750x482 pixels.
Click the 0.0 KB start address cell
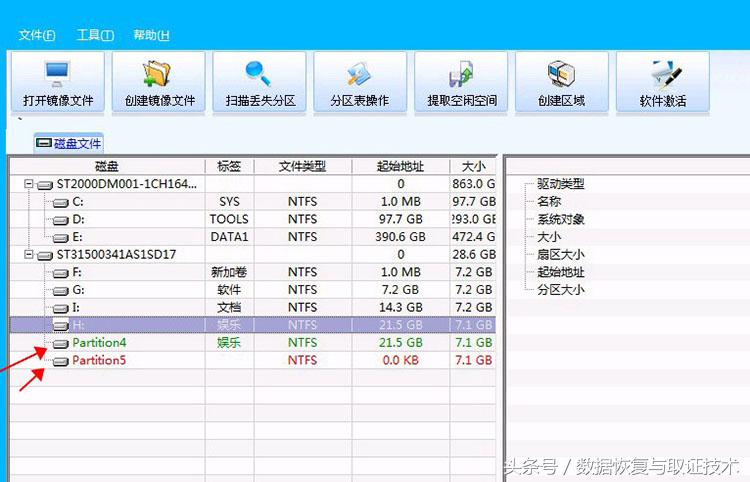400,360
